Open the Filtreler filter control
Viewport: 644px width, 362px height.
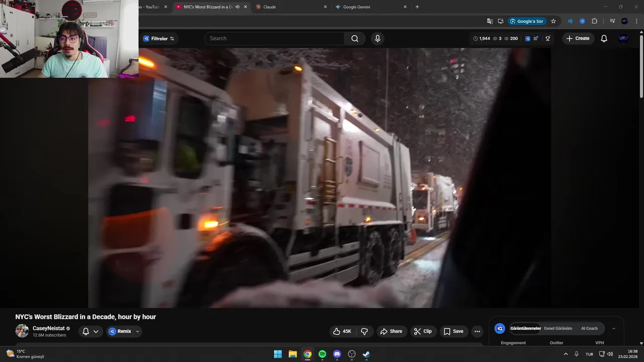[x=159, y=39]
